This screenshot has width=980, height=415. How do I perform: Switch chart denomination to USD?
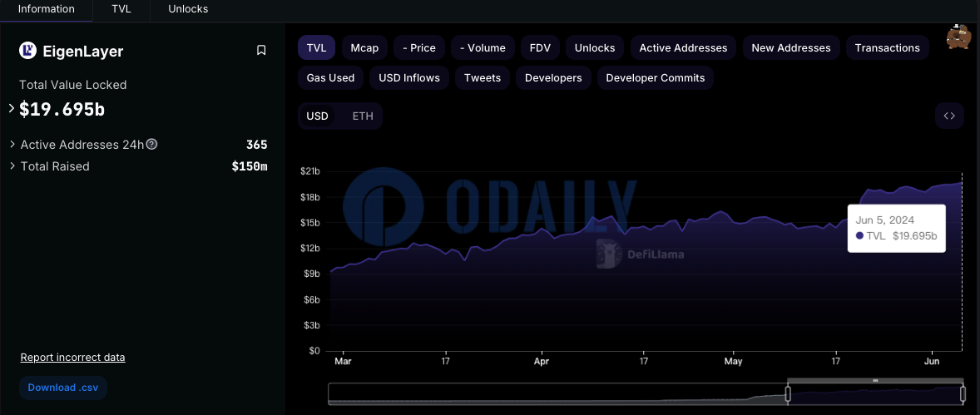click(317, 116)
